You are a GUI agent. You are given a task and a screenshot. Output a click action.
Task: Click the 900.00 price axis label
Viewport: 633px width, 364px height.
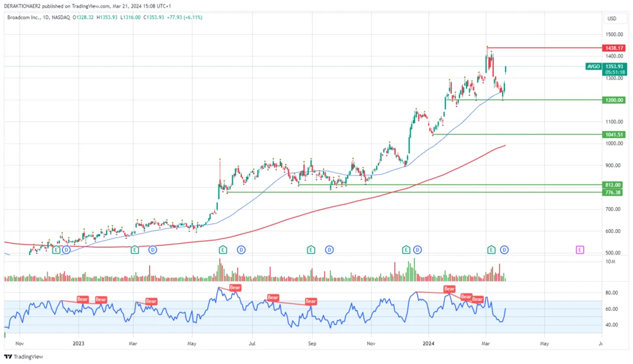(613, 165)
